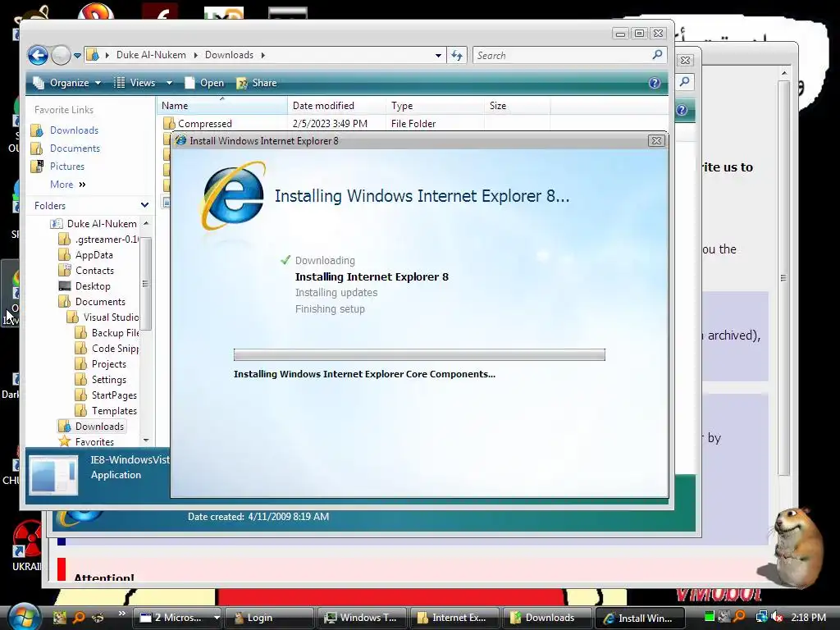Click the browser window's vertical scrollbar
The height and width of the screenshot is (630, 840).
[x=783, y=277]
